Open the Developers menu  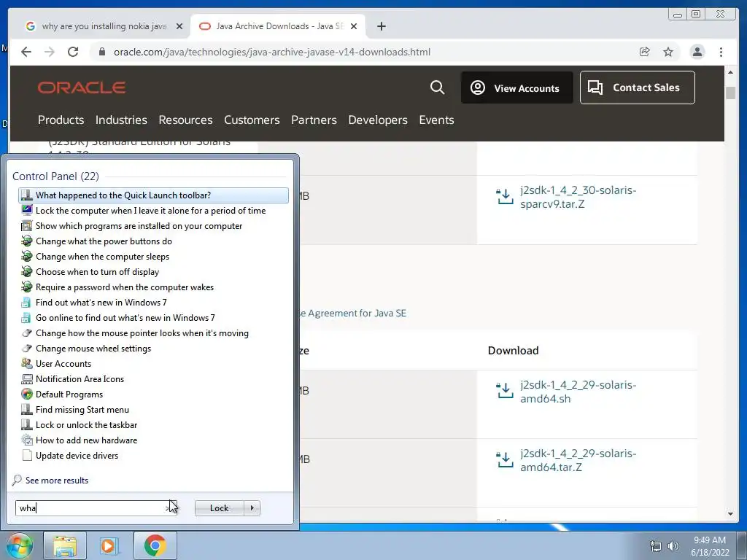[x=378, y=120]
